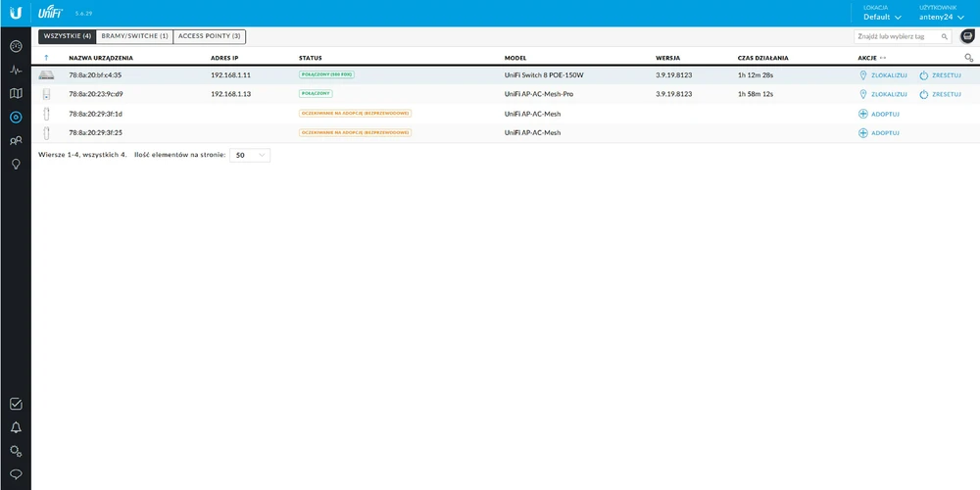The width and height of the screenshot is (980, 490).
Task: Open the Dashboard from the sidebar
Action: pyautogui.click(x=16, y=46)
